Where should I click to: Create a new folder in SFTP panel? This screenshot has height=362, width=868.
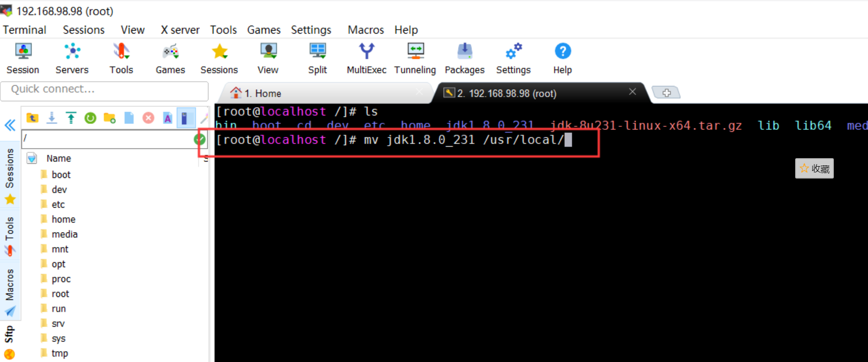(x=109, y=118)
